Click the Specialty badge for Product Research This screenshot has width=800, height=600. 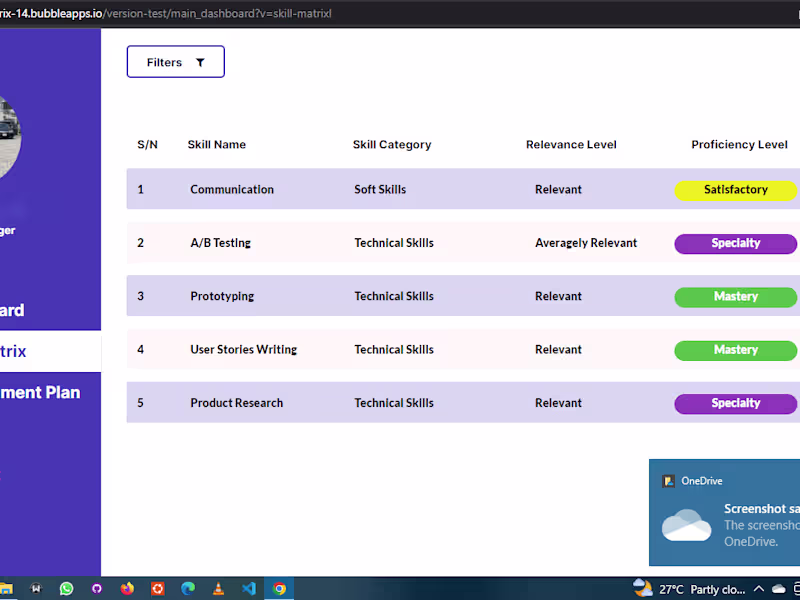click(x=735, y=403)
